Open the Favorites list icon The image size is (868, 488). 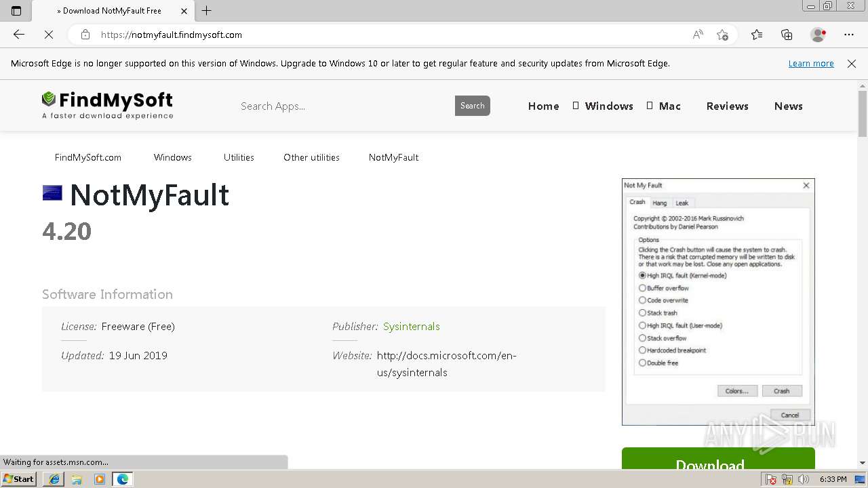click(757, 35)
